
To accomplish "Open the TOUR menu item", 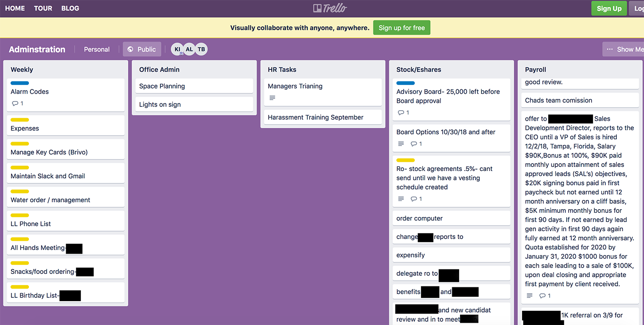I will [x=43, y=8].
